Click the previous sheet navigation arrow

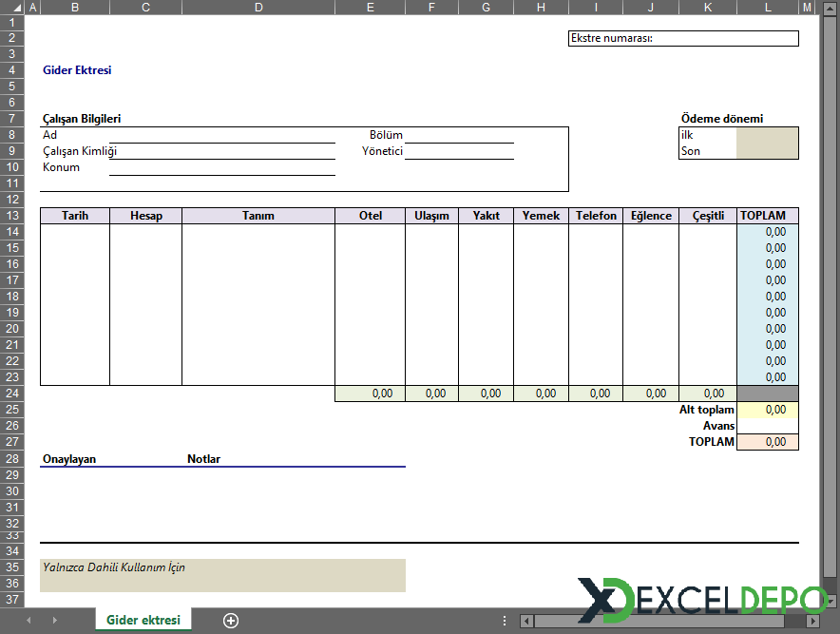pyautogui.click(x=29, y=620)
